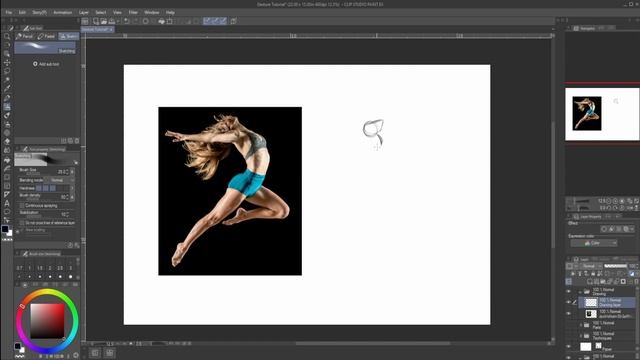Toggle third snap icon in command bar
Image resolution: width=640 pixels, height=360 pixels.
(x=223, y=21)
